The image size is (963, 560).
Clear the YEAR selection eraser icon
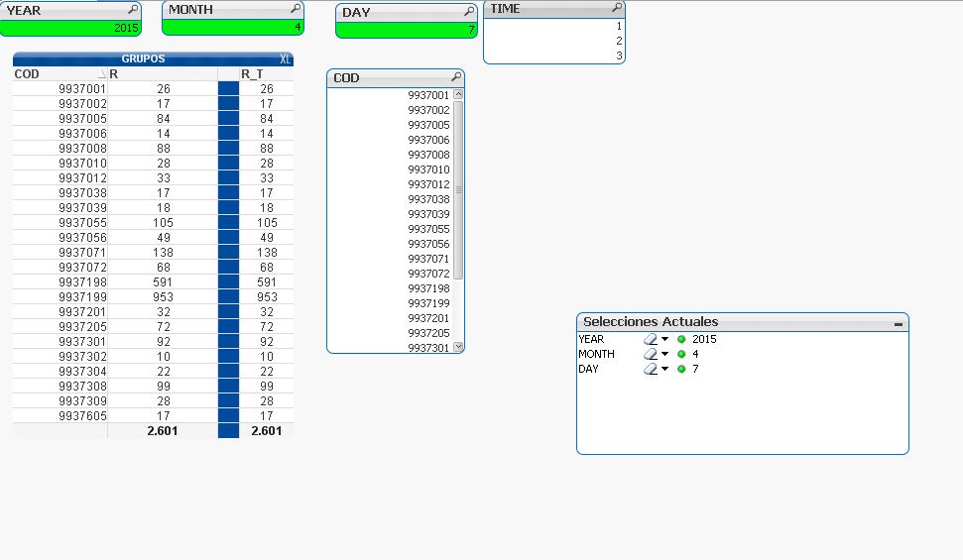(650, 339)
